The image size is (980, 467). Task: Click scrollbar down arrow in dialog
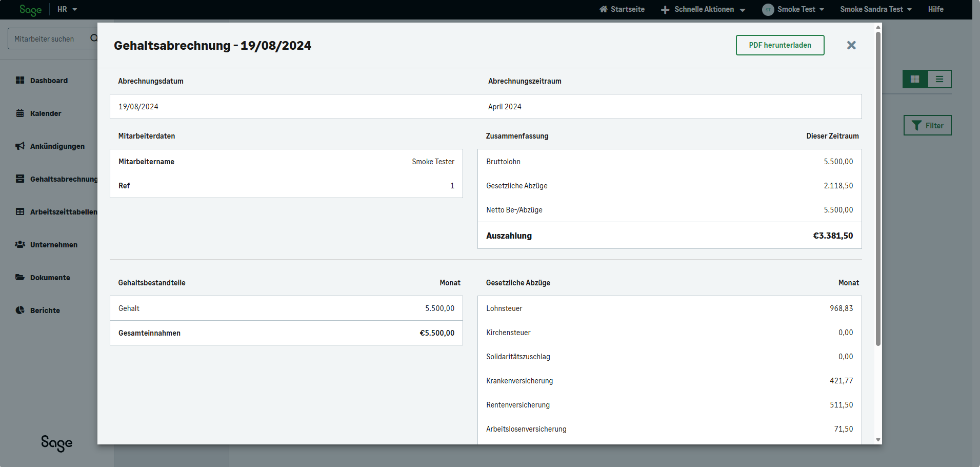pyautogui.click(x=878, y=440)
